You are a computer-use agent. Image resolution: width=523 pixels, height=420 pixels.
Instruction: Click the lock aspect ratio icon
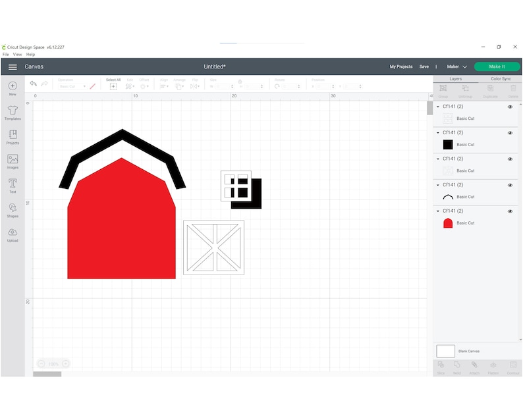240,82
